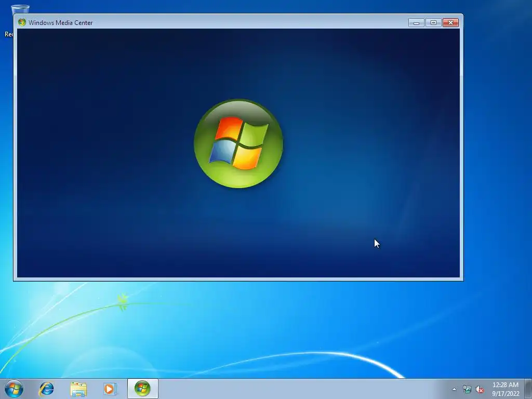Click the Windows Media Center green orb logo
Viewport: 532px width, 399px height.
click(x=238, y=143)
